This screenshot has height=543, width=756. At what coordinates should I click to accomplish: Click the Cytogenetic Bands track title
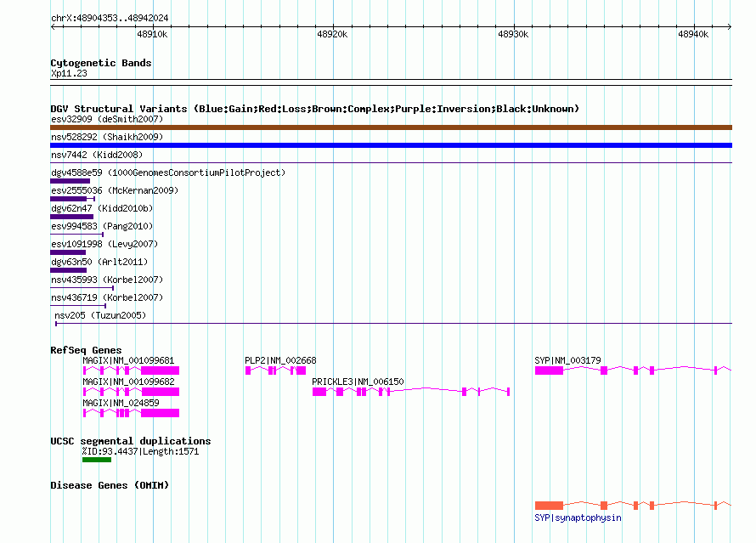[101, 63]
